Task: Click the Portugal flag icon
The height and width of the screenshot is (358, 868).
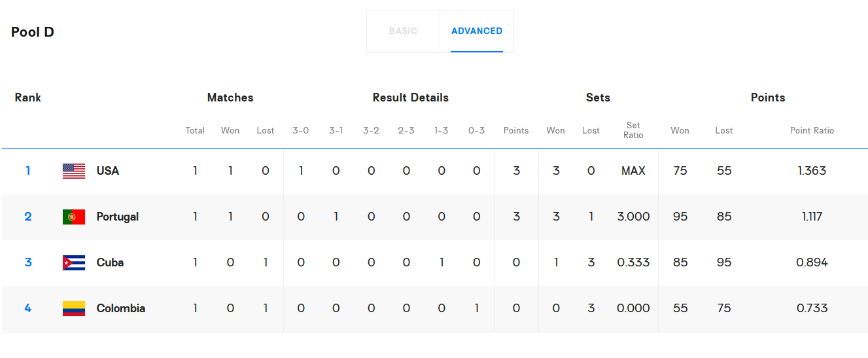Action: [x=74, y=217]
